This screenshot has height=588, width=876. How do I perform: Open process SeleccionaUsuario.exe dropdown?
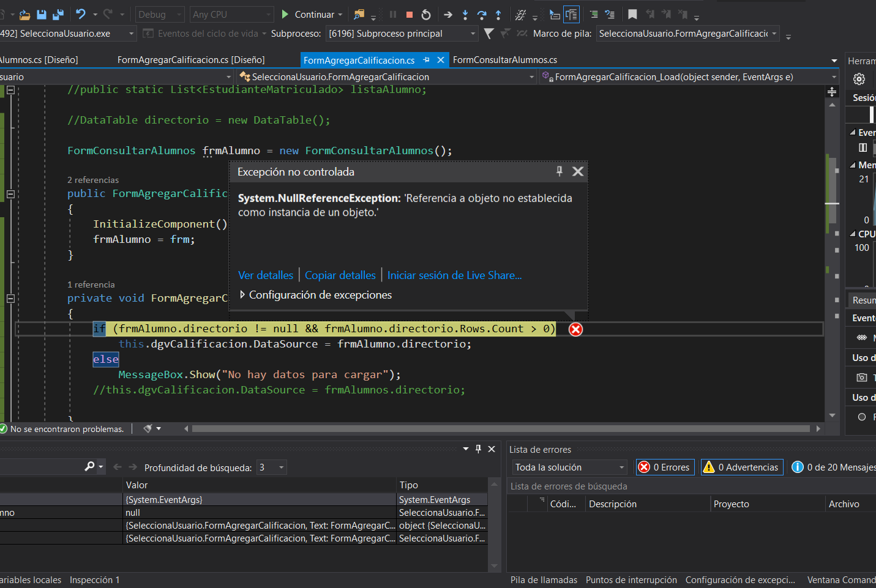[x=67, y=34]
